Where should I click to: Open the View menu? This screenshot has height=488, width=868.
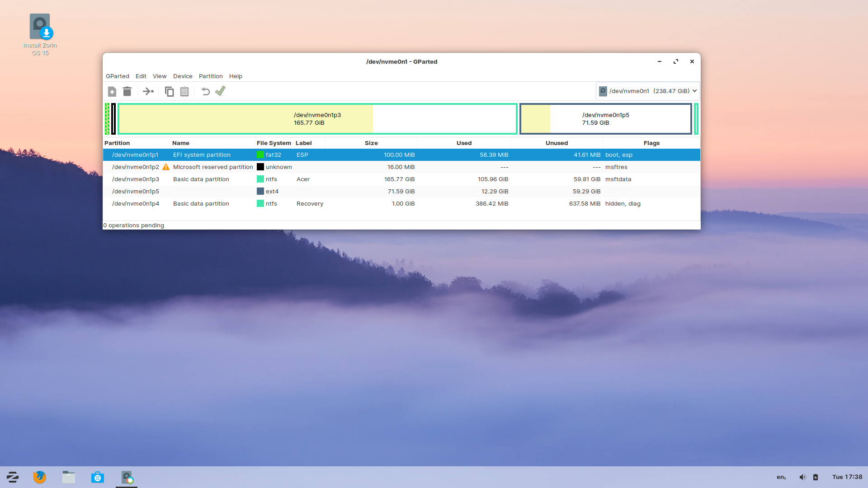160,76
